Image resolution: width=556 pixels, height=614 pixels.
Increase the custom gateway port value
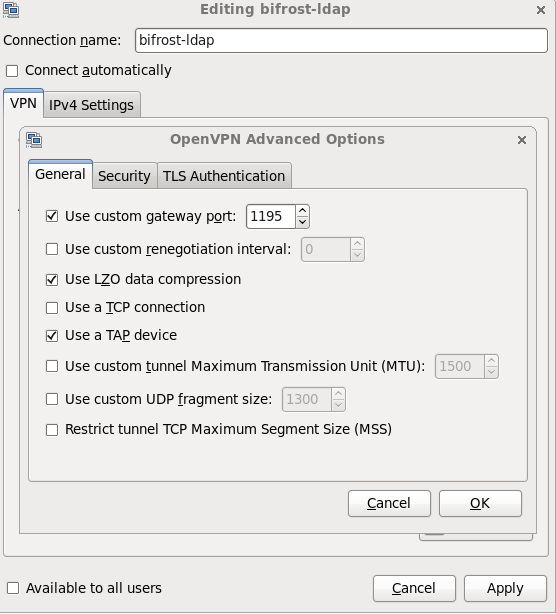pyautogui.click(x=302, y=211)
